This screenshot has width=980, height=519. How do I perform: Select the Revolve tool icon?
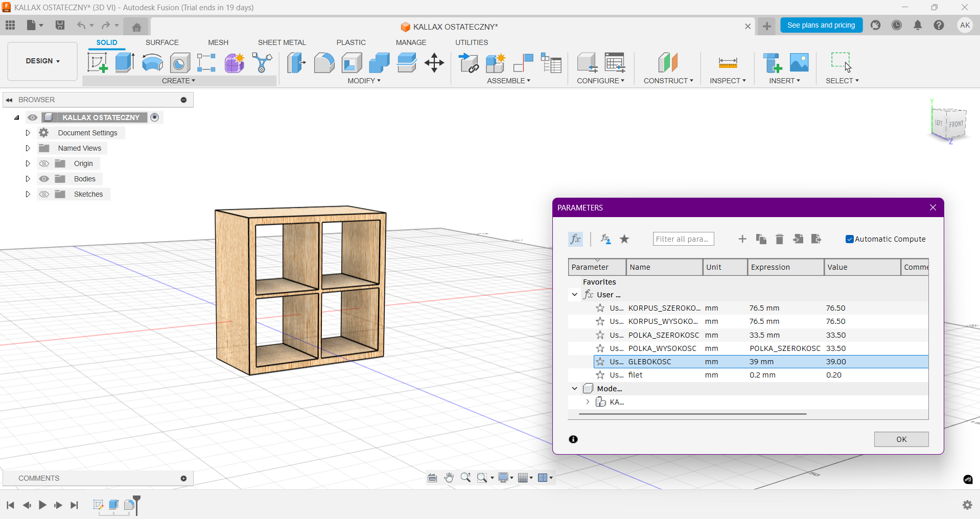coord(152,63)
